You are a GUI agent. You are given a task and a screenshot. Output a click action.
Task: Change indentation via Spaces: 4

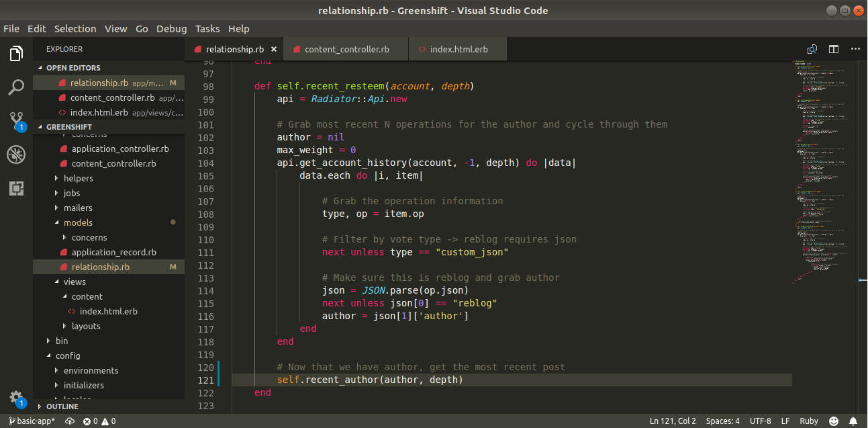pyautogui.click(x=722, y=421)
